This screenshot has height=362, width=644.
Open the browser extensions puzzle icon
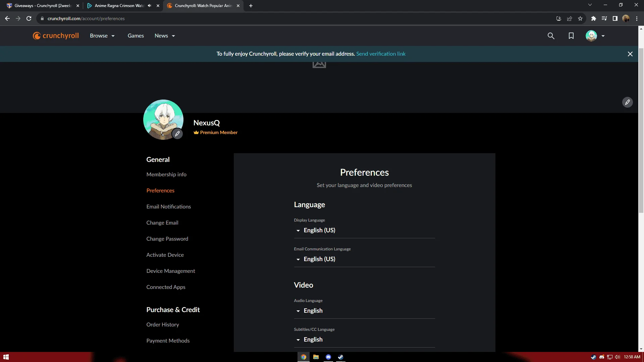593,18
